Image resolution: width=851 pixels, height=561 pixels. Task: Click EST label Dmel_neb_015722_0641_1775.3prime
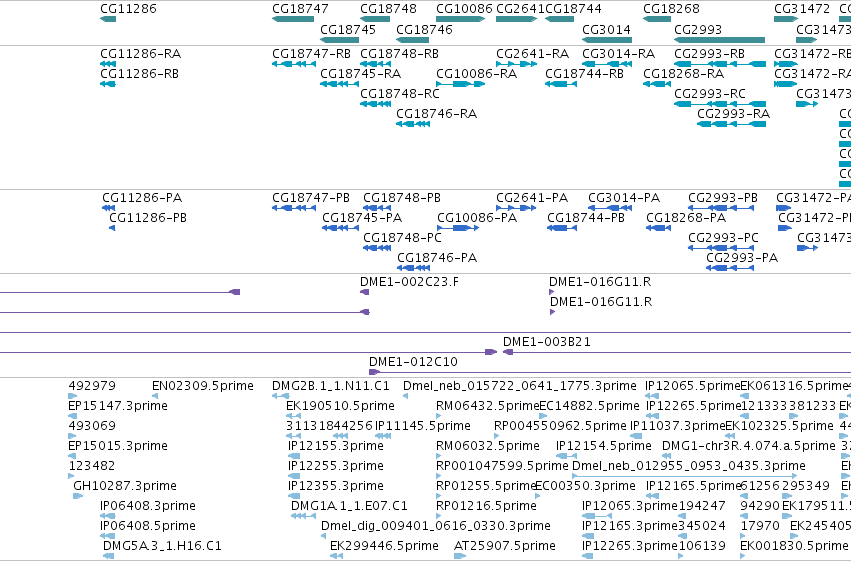click(519, 386)
